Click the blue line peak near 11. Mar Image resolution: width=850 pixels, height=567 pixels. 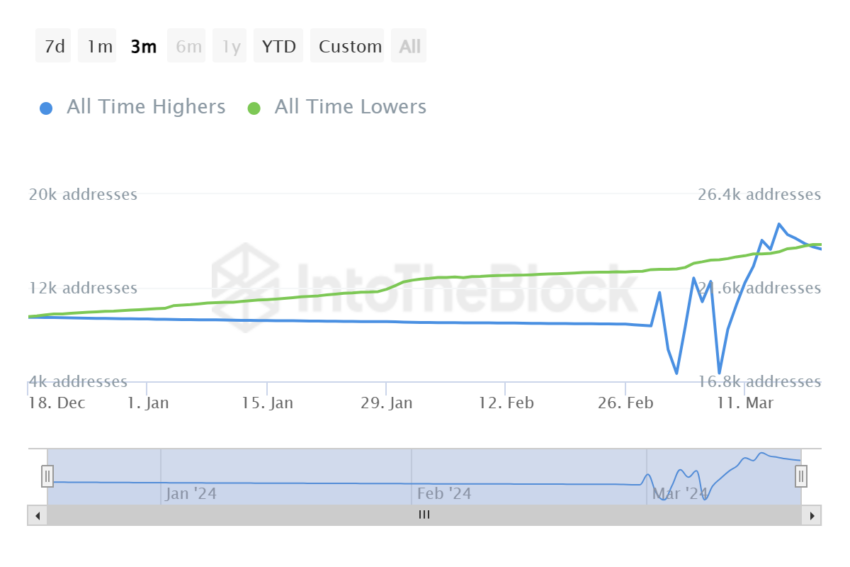780,223
